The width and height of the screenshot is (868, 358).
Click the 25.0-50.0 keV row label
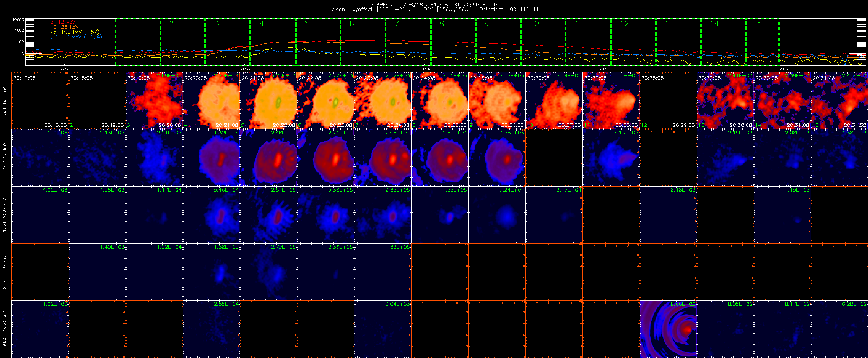[x=5, y=272]
